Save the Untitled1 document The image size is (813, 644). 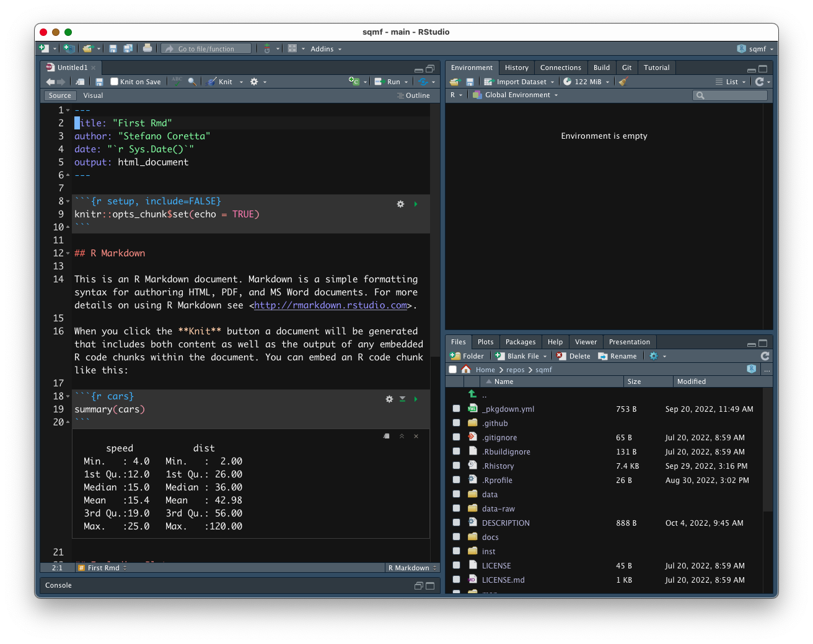99,82
